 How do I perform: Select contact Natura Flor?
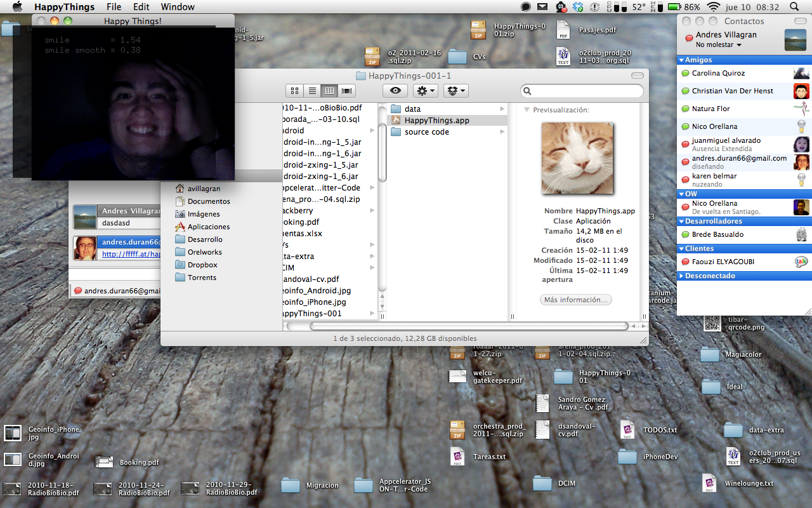point(744,109)
